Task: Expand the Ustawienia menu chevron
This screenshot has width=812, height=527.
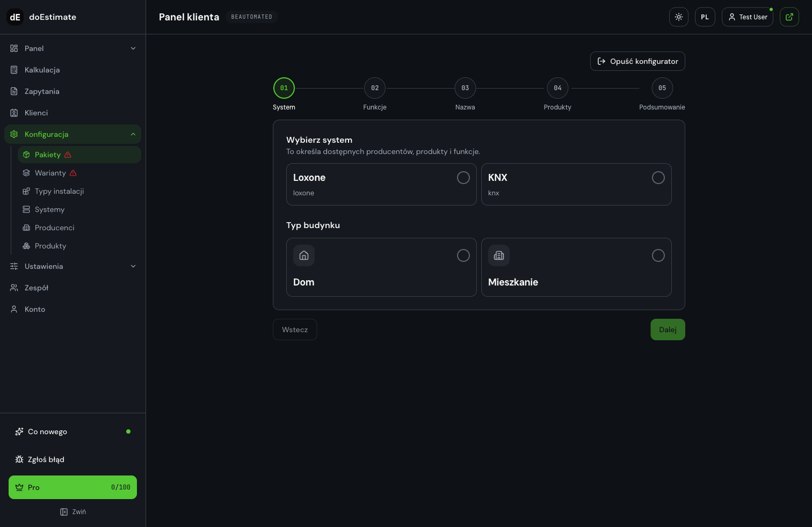Action: click(133, 266)
